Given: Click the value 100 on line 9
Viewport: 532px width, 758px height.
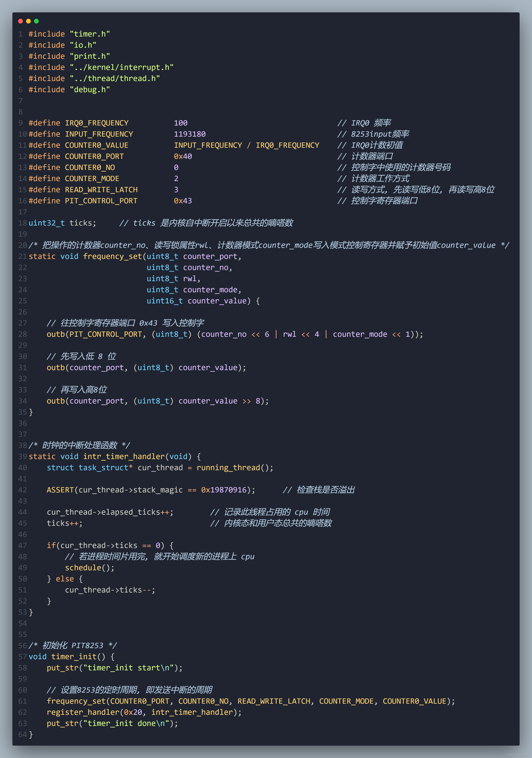Looking at the screenshot, I should coord(181,123).
